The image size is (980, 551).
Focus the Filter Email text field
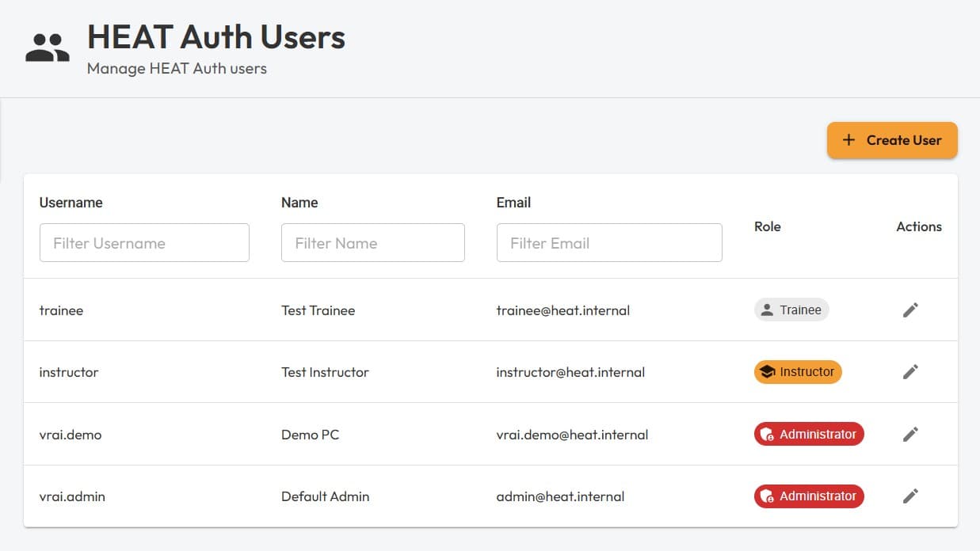click(x=608, y=242)
